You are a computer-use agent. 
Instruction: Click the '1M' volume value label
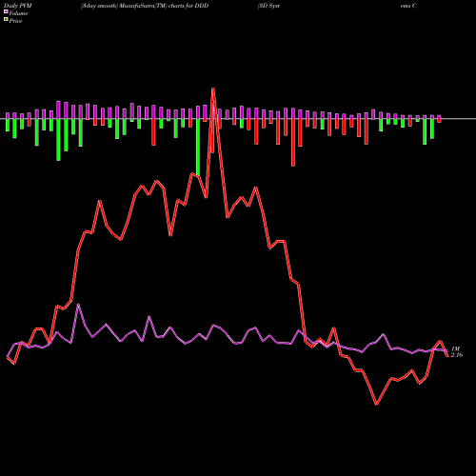(x=455, y=348)
